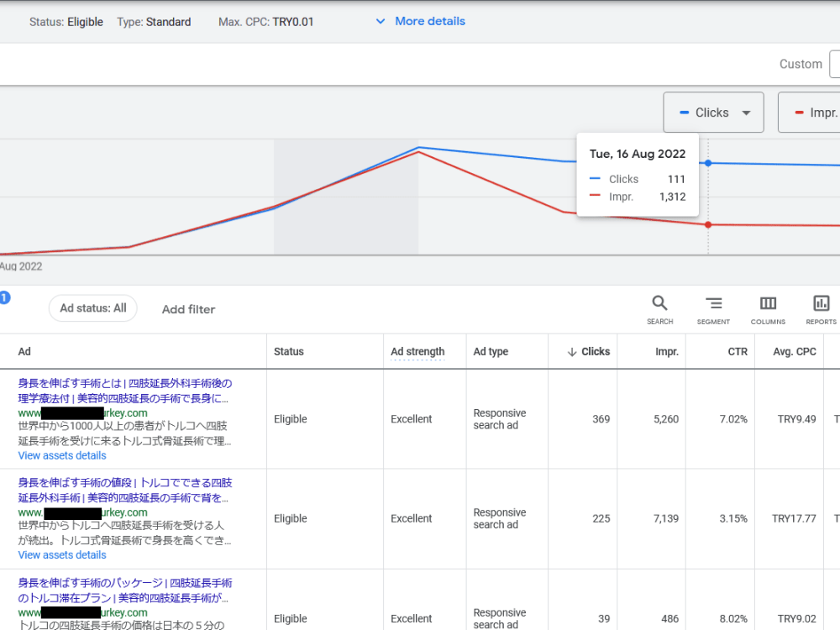This screenshot has width=840, height=630.
Task: Click Eligible status of the 39-click ad
Action: tap(291, 618)
